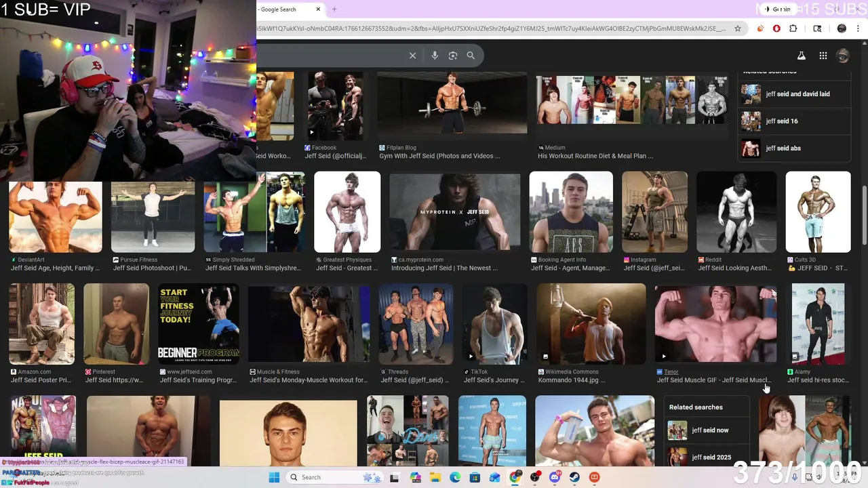Open the Pinterest Jeff Seid image
Screen dimensions: 868x488
[116, 324]
